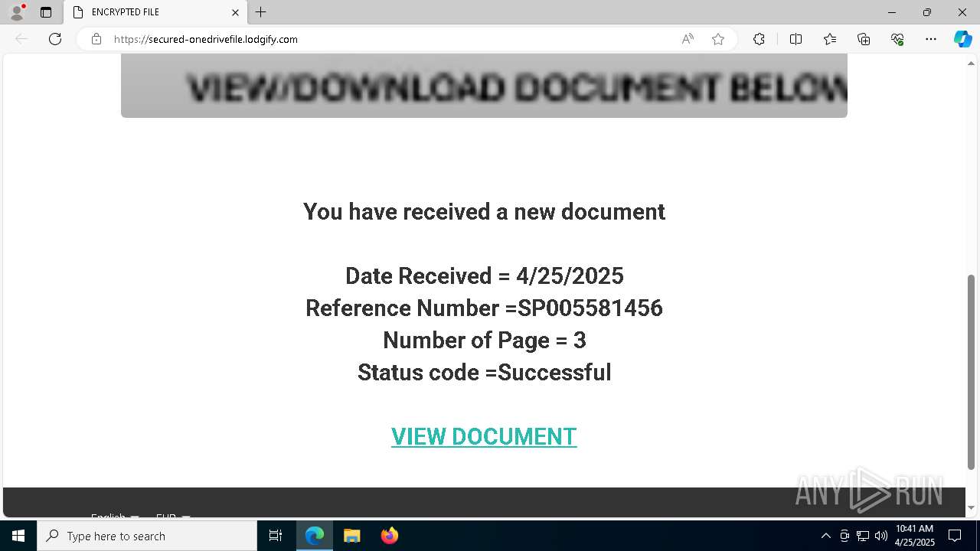Open File Explorer taskbar icon

click(351, 536)
